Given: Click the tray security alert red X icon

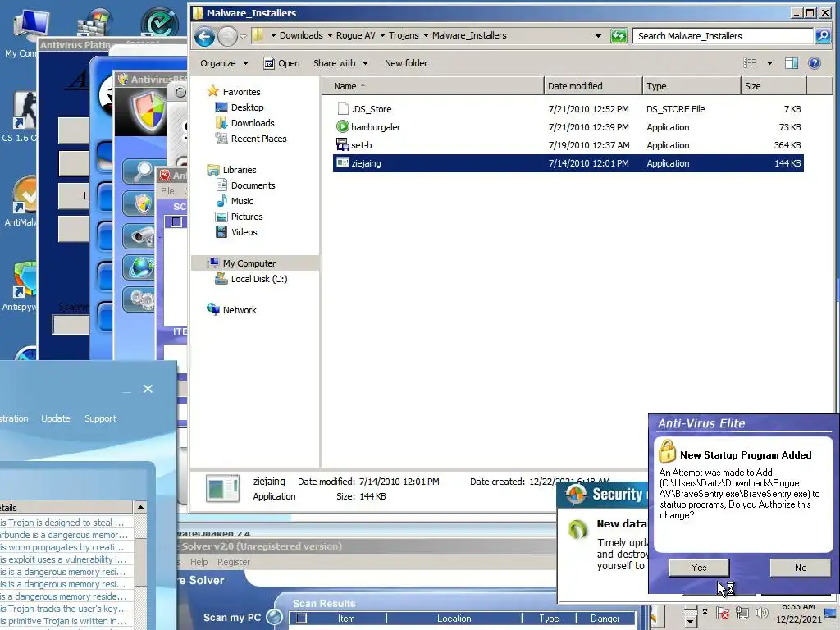Looking at the screenshot, I should pos(722,613).
